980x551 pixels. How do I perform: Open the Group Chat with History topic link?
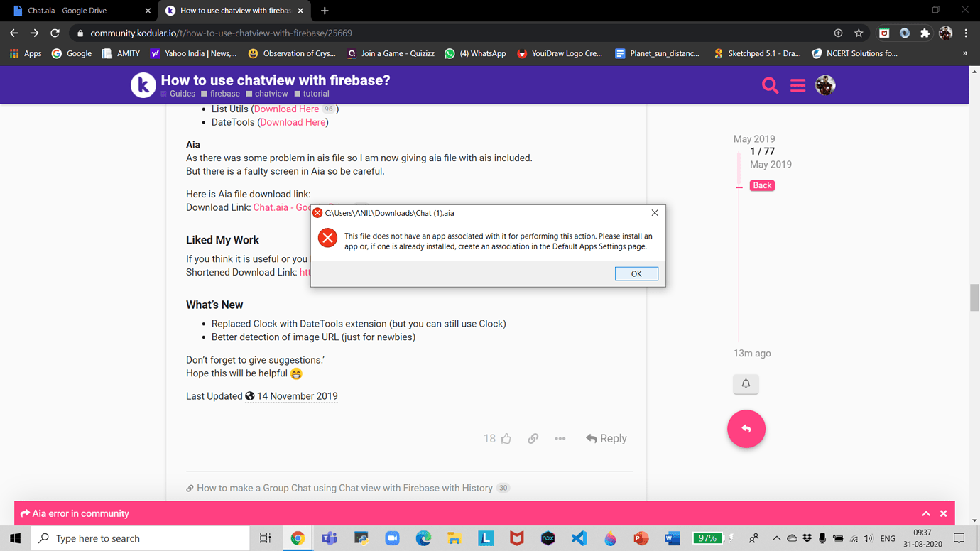tap(344, 488)
